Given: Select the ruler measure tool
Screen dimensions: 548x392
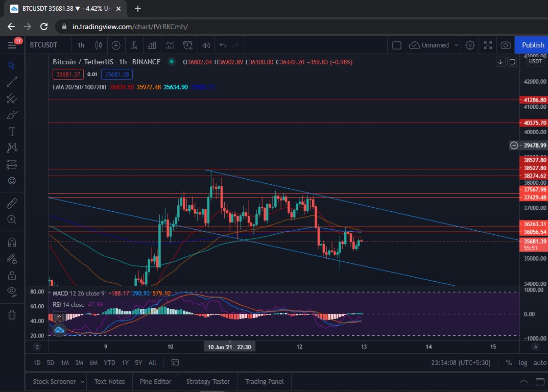Looking at the screenshot, I should tap(12, 203).
